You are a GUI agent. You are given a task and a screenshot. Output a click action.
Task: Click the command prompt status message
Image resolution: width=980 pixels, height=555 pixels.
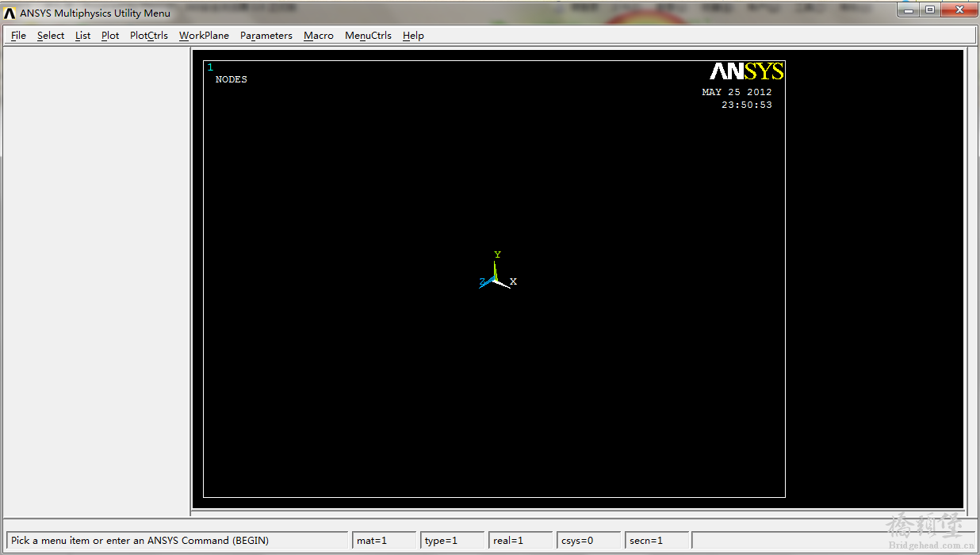(177, 541)
